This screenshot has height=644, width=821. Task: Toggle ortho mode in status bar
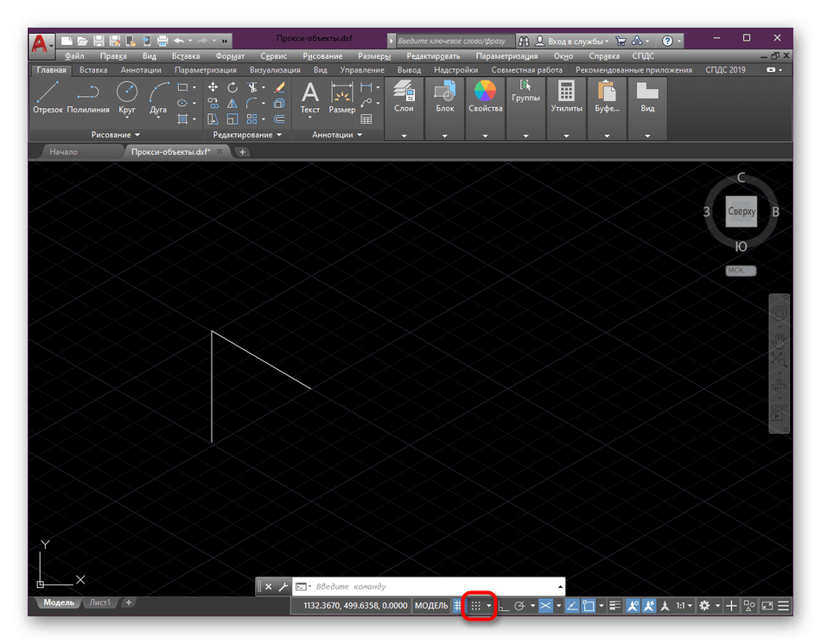tap(503, 606)
